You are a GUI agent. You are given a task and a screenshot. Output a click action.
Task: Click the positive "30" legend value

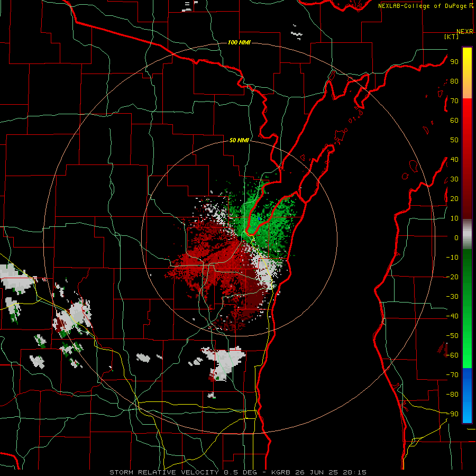[x=454, y=179]
